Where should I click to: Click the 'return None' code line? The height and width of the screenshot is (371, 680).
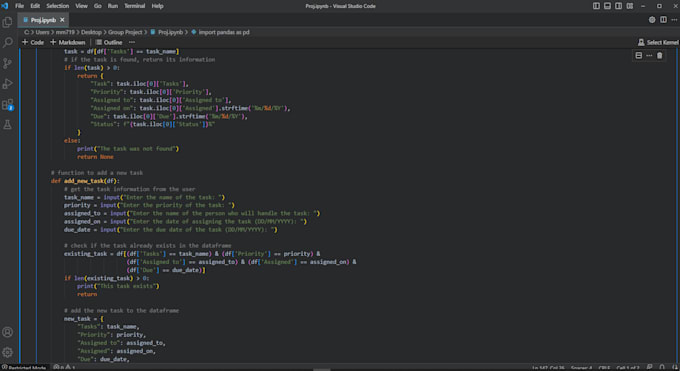(95, 157)
